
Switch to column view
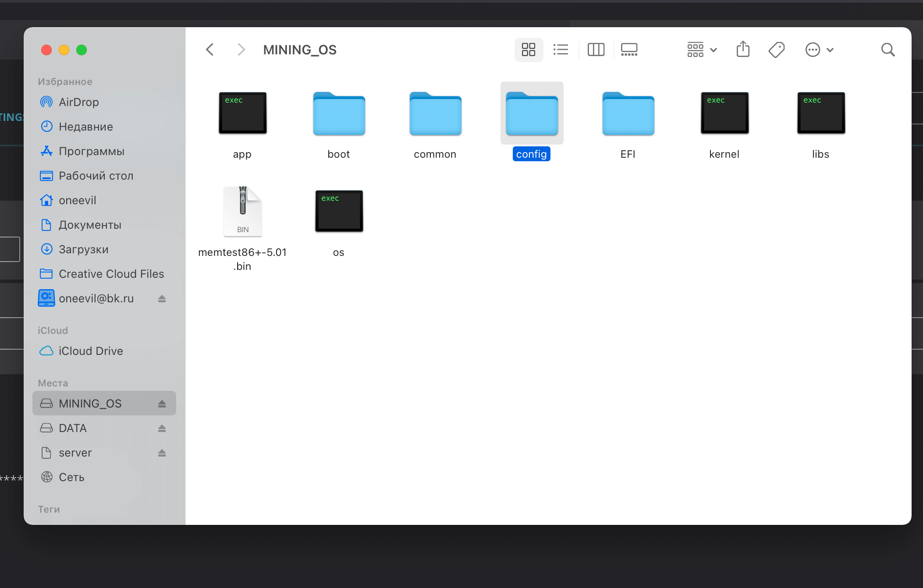pos(596,50)
